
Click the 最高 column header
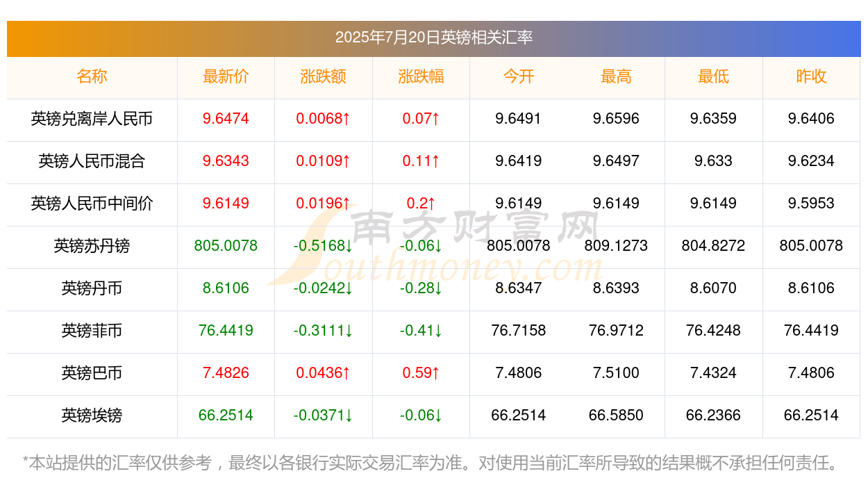[x=616, y=76]
